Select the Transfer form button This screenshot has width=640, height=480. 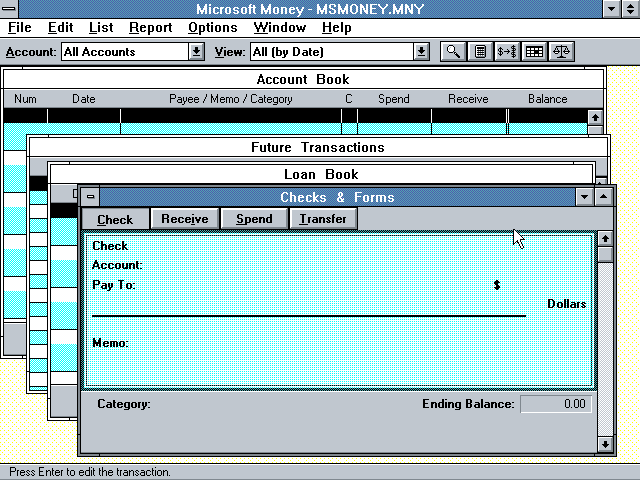[x=323, y=219]
